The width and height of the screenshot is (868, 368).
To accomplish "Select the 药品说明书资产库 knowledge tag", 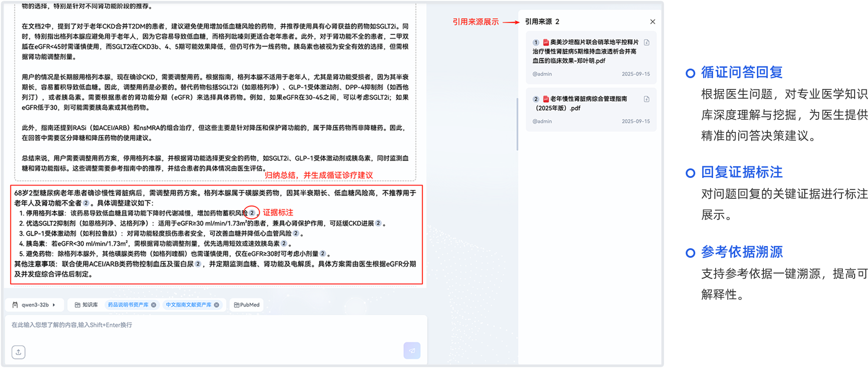I will pos(128,305).
